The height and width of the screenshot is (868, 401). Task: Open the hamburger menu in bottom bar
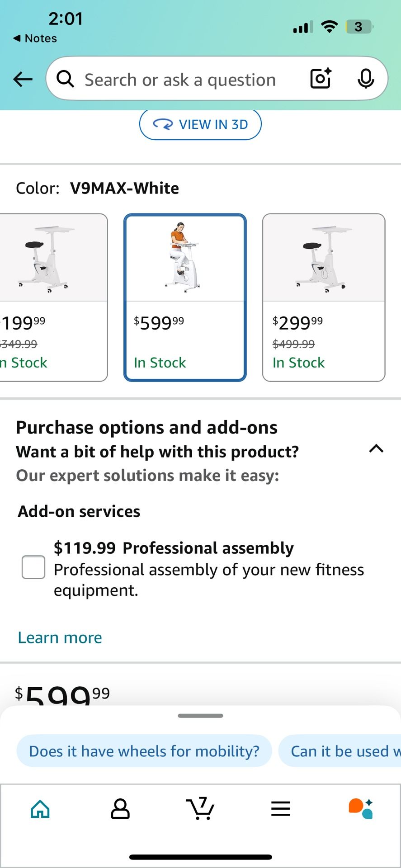[x=280, y=809]
